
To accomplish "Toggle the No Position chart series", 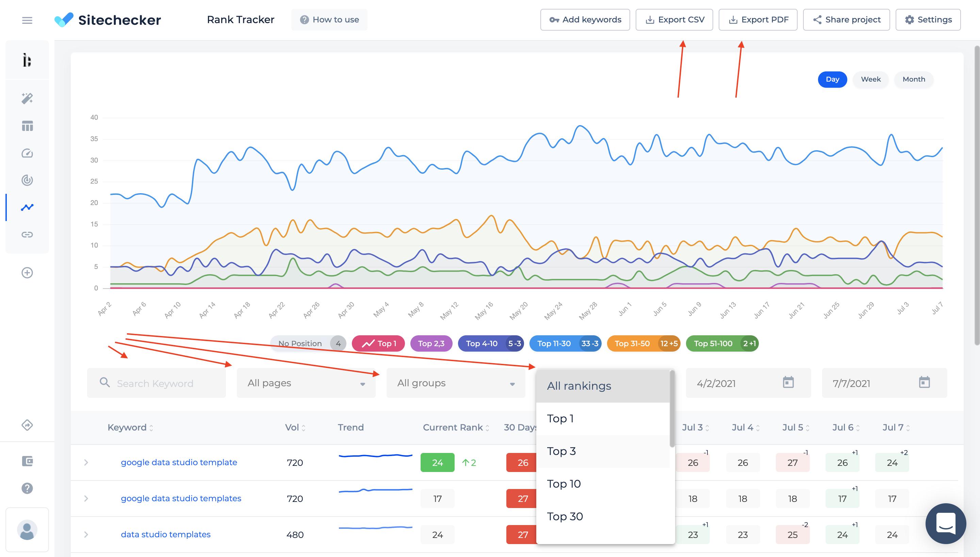I will 308,343.
